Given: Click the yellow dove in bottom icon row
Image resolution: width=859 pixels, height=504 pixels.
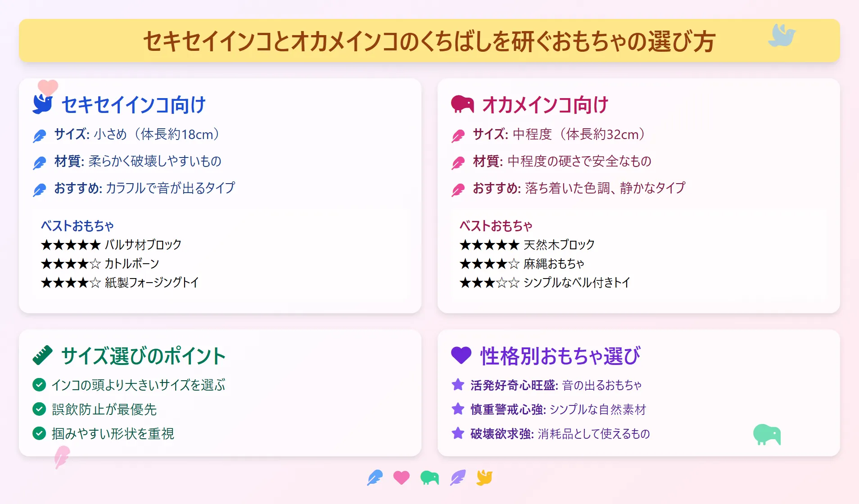Looking at the screenshot, I should [x=484, y=477].
